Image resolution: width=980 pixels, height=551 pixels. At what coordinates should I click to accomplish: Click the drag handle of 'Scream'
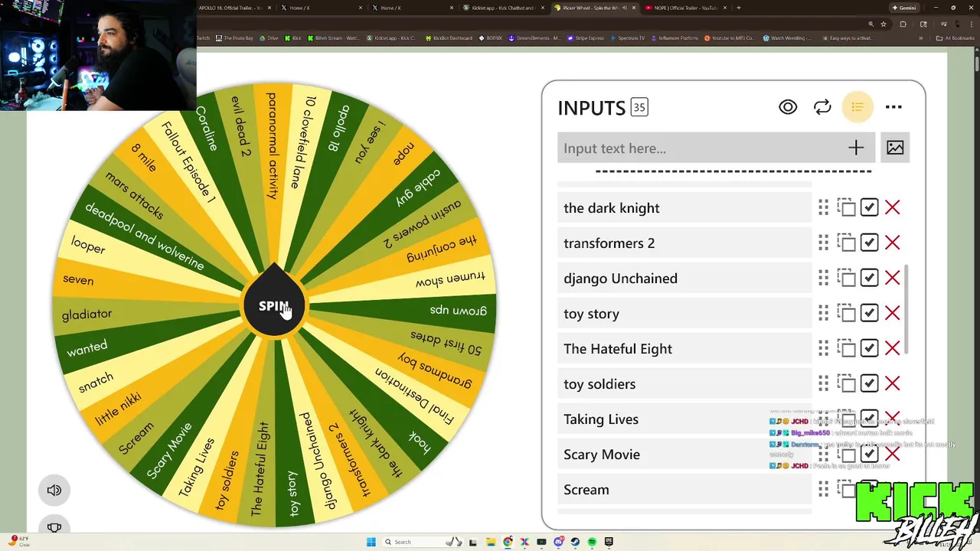click(823, 489)
